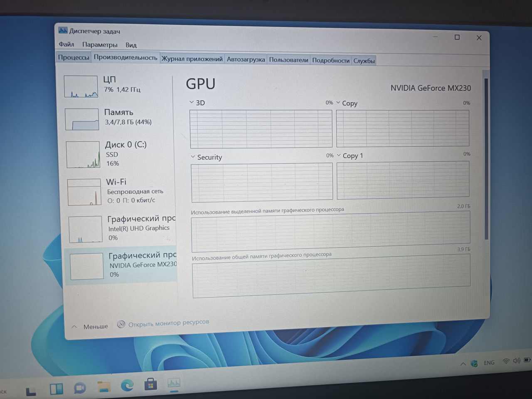Switch to the Журнал приложений tab
Screen dimensions: 532x399
point(192,59)
